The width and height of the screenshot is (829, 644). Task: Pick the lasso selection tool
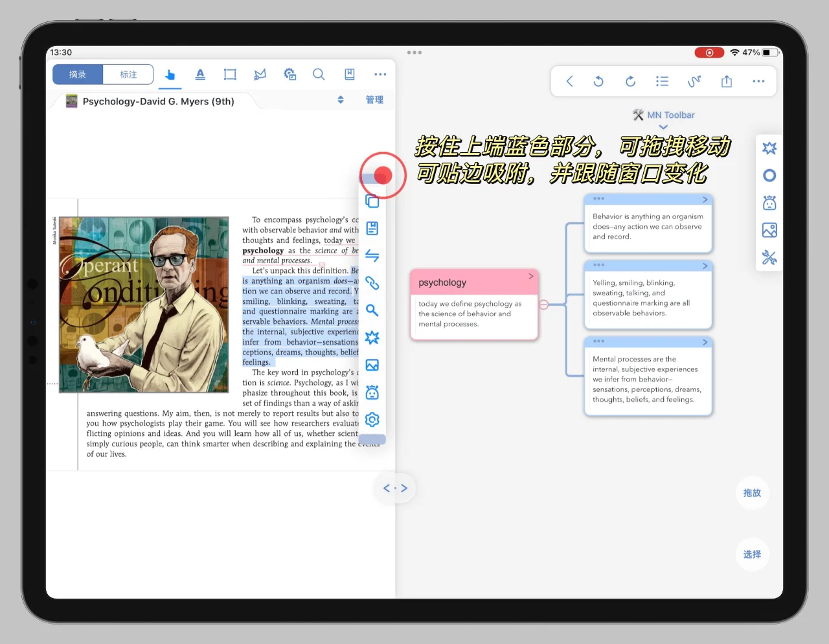pyautogui.click(x=260, y=75)
